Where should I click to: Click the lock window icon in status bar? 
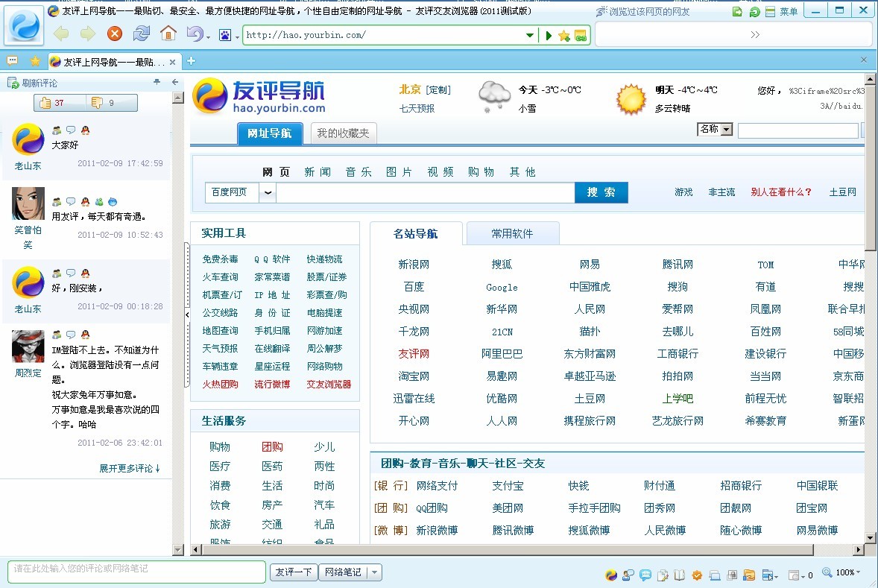pos(732,575)
